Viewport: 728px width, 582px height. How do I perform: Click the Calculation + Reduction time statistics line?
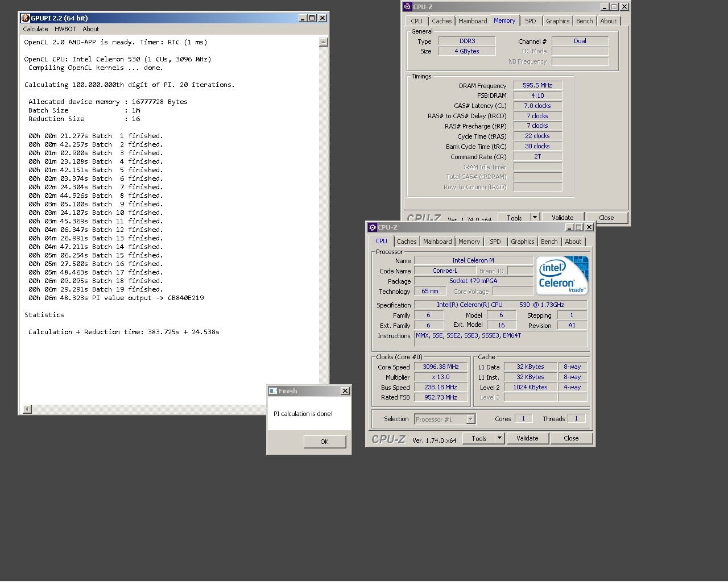pos(124,332)
